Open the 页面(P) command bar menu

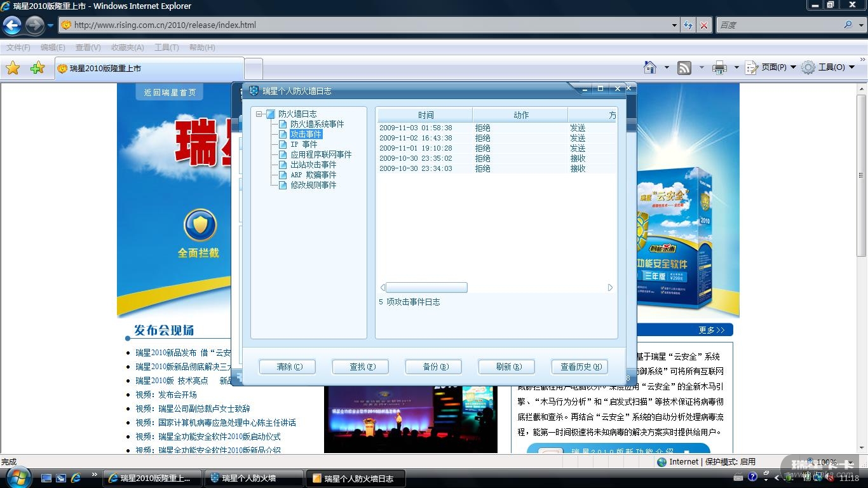[771, 67]
